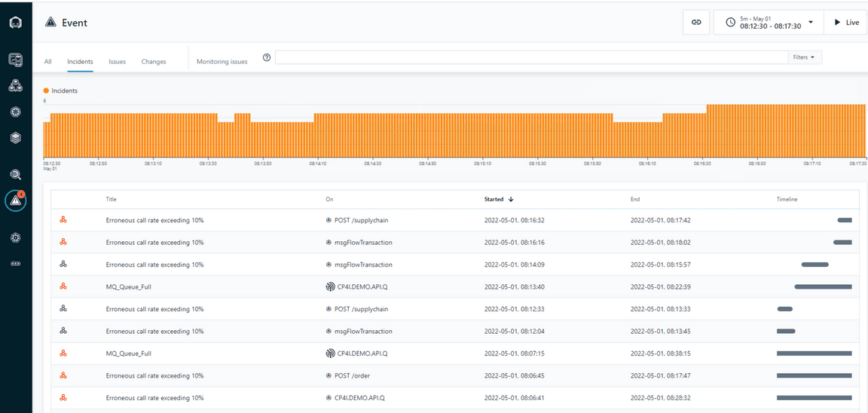Click incident icon for POST /supplychain 08:12:33

[63, 309]
